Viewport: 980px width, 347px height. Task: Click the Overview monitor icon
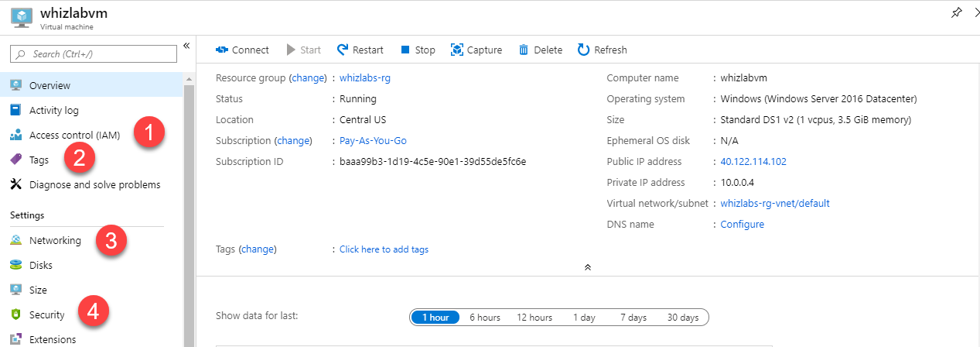coord(15,85)
